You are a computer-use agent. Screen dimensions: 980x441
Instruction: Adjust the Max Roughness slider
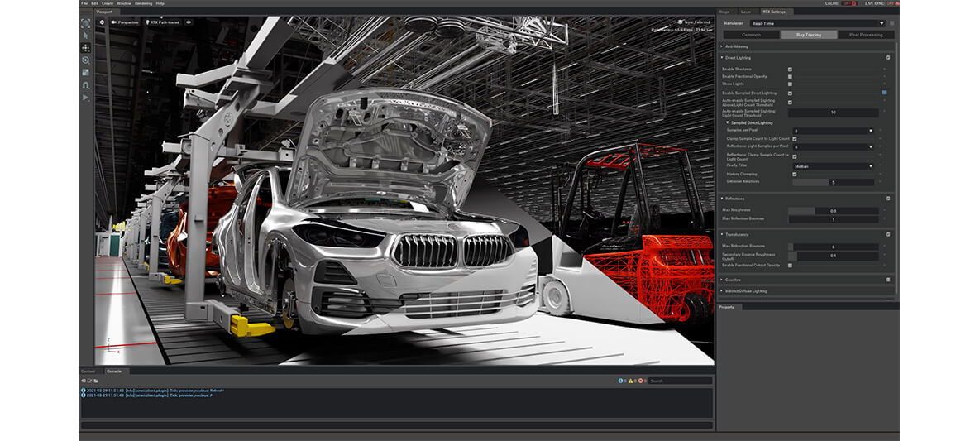(833, 212)
